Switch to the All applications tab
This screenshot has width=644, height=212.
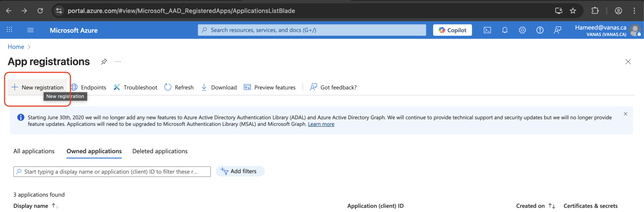pyautogui.click(x=34, y=151)
